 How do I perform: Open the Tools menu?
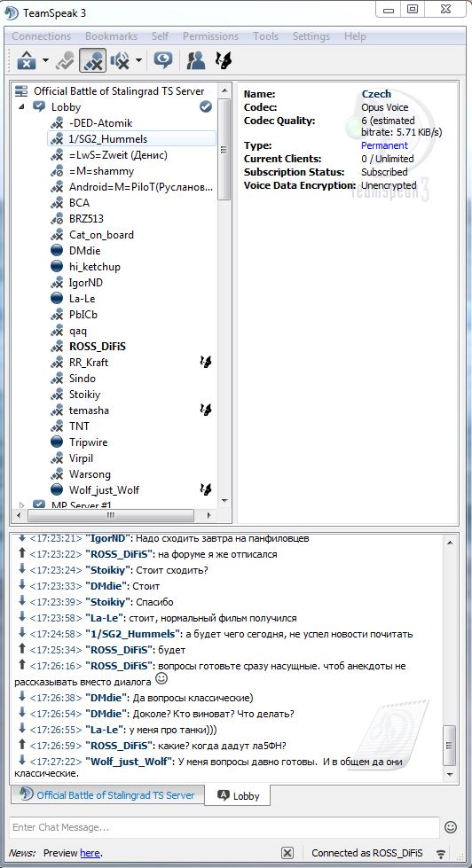coord(266,36)
